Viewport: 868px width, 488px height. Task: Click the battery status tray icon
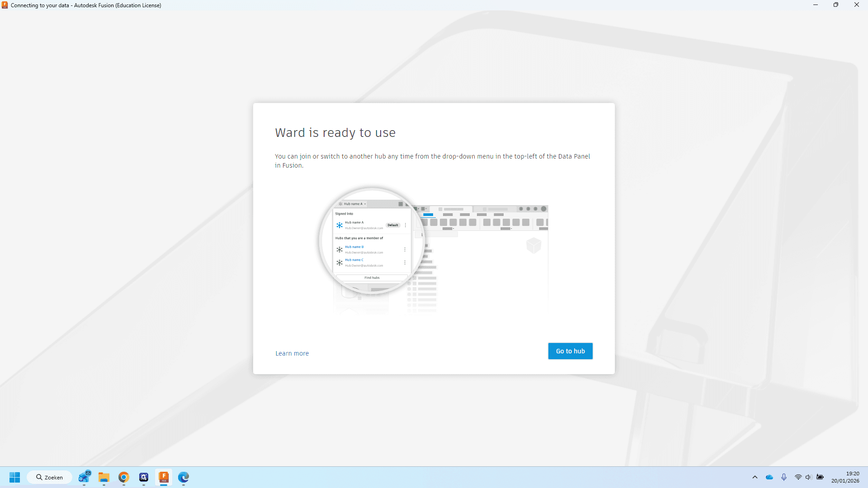[x=820, y=477]
